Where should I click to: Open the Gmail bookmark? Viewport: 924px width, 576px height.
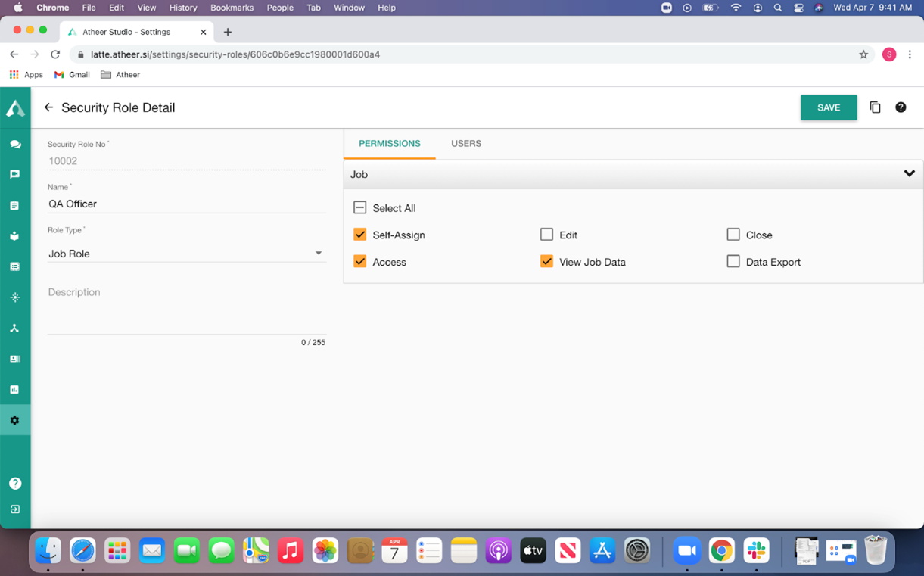[72, 75]
